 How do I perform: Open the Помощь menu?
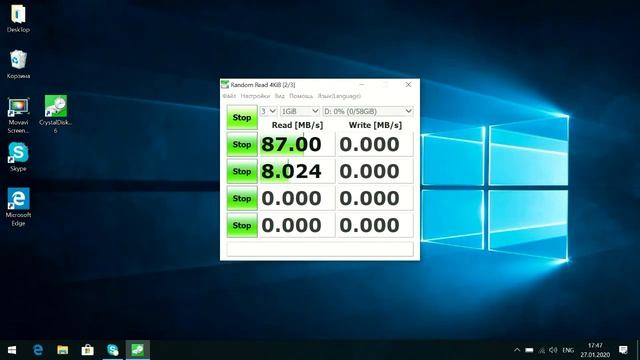[x=301, y=96]
